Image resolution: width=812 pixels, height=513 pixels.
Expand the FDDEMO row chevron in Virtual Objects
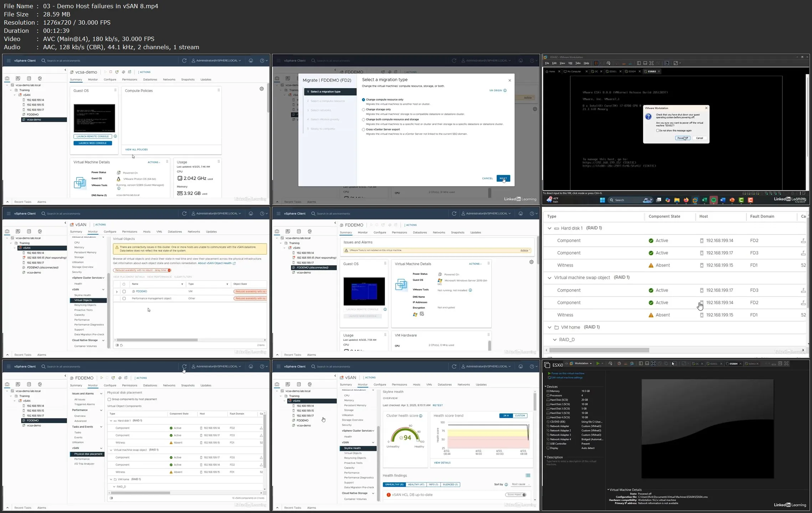click(x=117, y=292)
